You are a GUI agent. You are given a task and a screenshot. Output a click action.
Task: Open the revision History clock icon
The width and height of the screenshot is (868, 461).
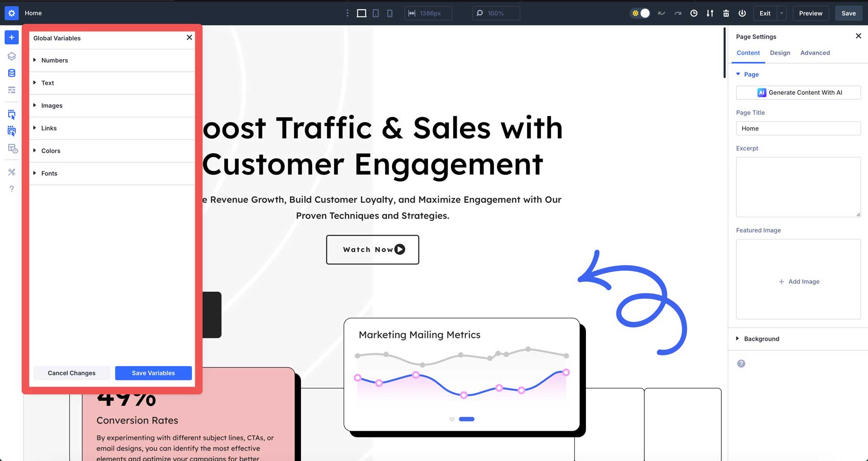[x=694, y=13]
